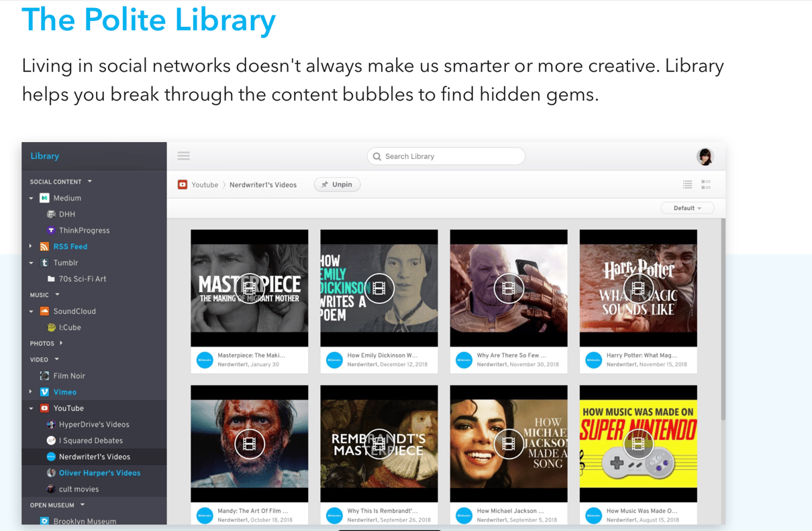The image size is (812, 531).
Task: Click the I Squared Debates icon
Action: 51,440
